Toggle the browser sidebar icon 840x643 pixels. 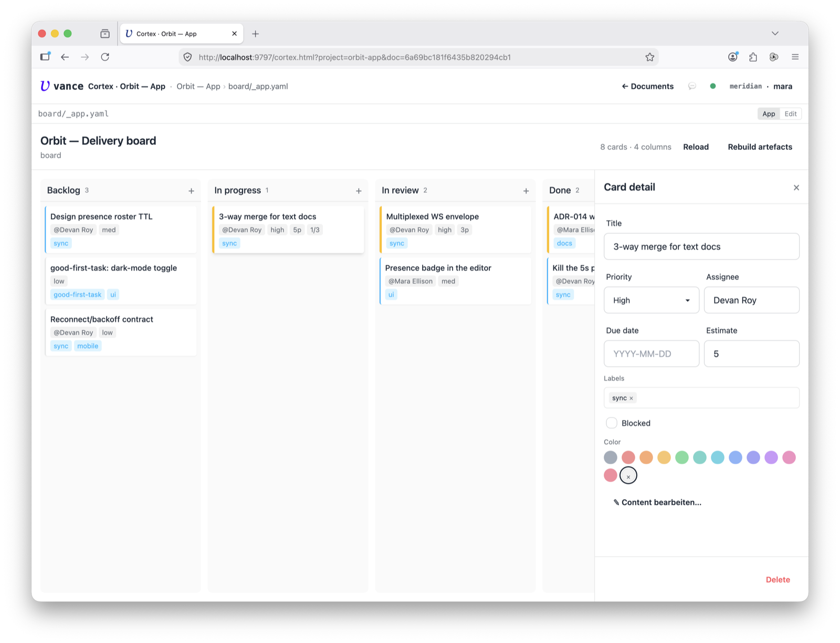[45, 56]
